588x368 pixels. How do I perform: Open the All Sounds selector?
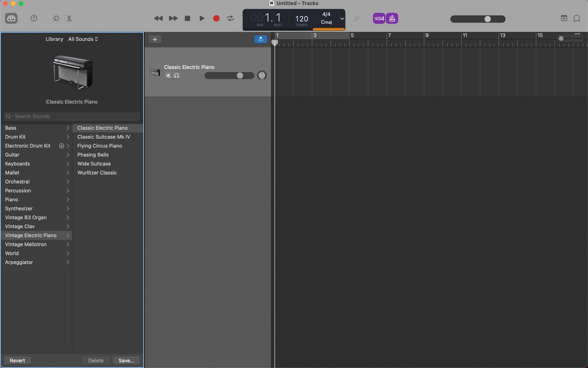pos(83,39)
